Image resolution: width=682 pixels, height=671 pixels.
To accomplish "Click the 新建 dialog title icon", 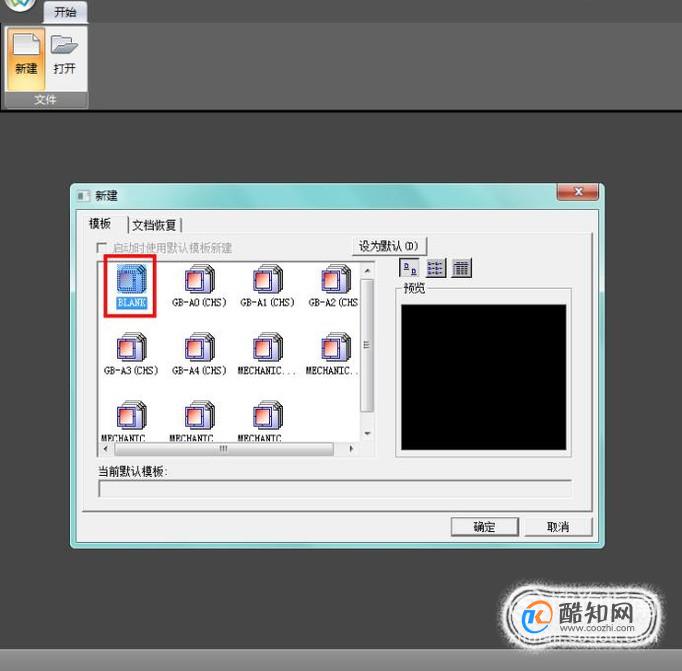I will [x=83, y=196].
